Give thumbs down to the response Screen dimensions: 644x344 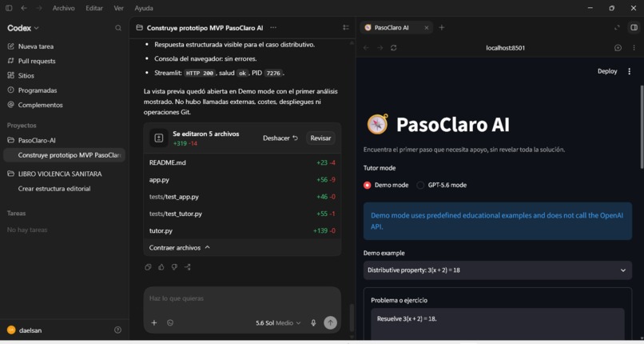(x=174, y=267)
